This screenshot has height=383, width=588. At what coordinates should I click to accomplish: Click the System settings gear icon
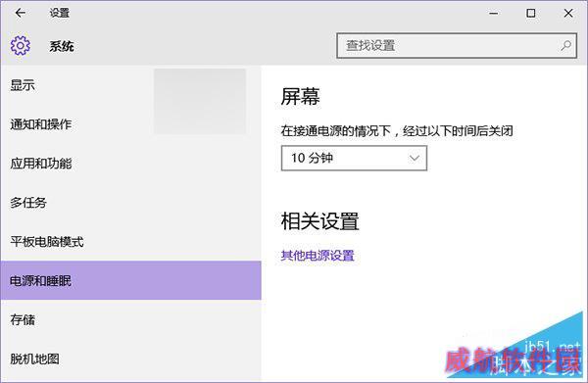click(21, 46)
